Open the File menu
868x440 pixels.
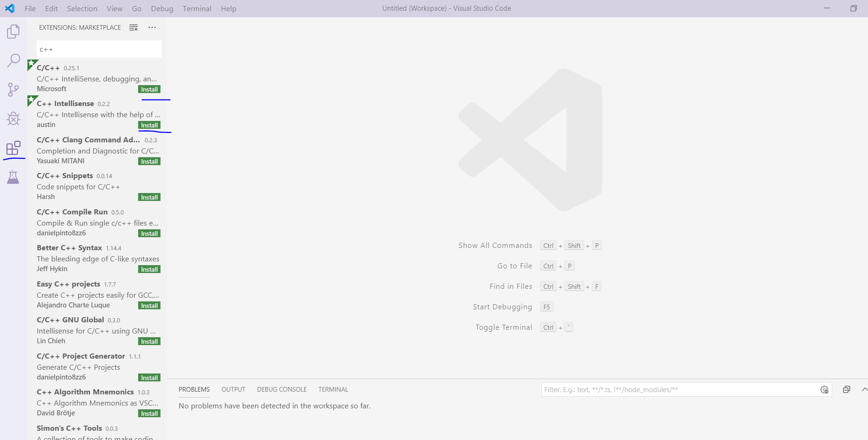tap(30, 8)
